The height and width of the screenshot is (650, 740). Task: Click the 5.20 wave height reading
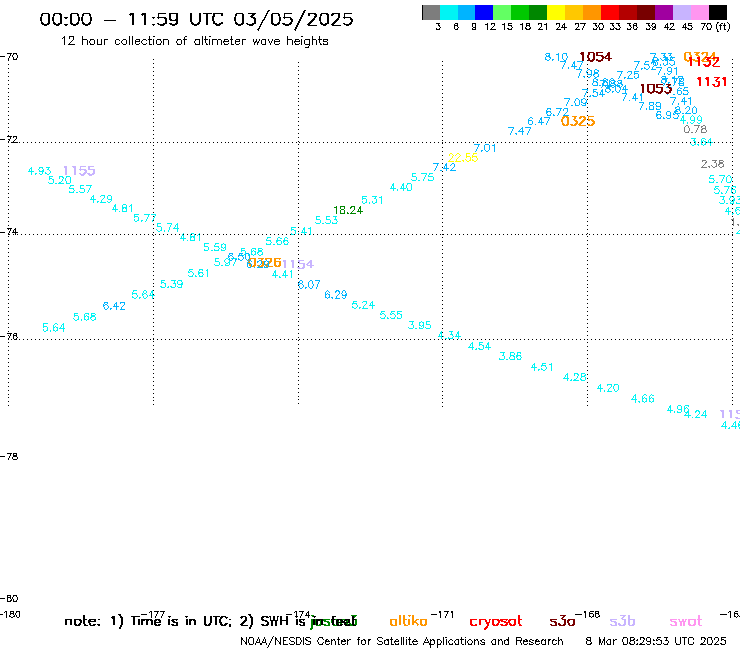(59, 180)
